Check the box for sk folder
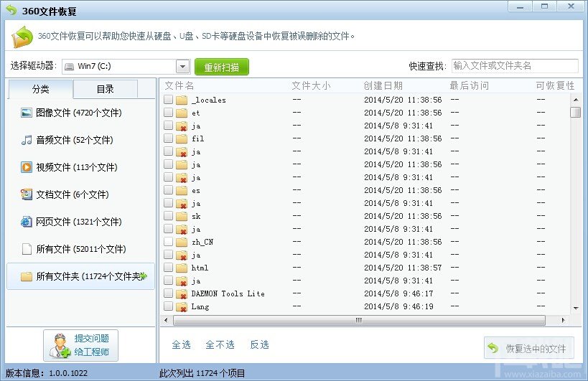The height and width of the screenshot is (381, 588). [169, 216]
